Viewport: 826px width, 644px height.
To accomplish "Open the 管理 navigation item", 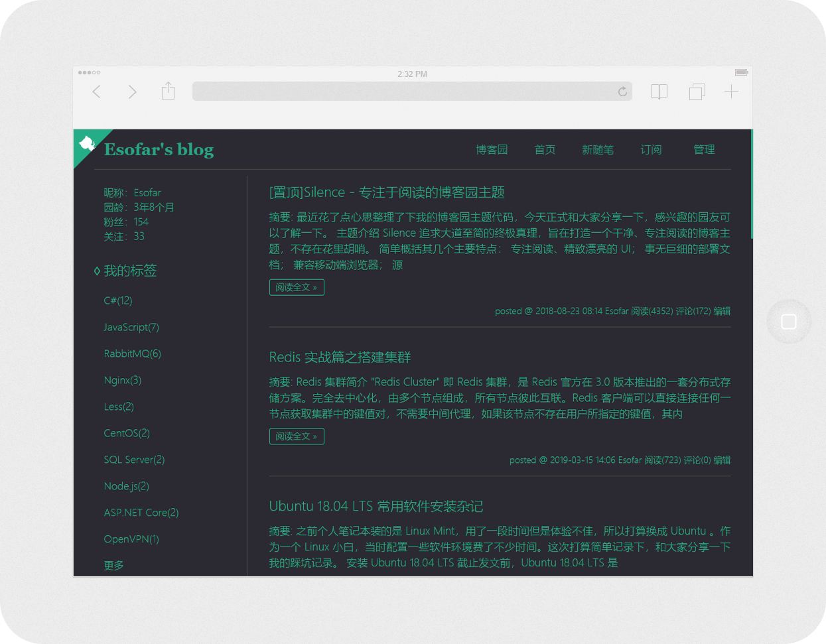I will (x=704, y=150).
